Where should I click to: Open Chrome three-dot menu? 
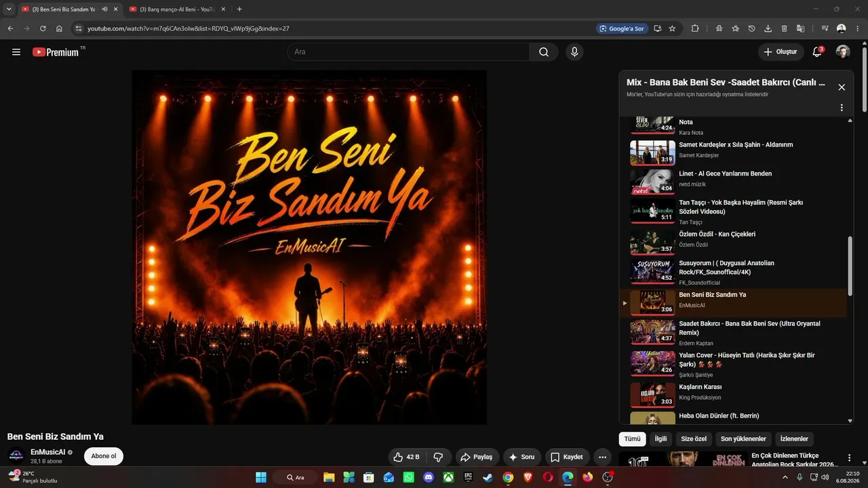click(857, 28)
